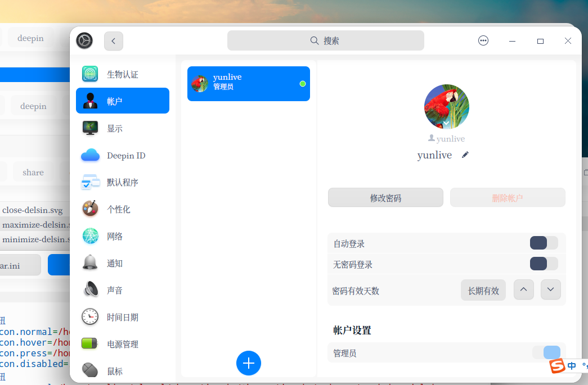Viewport: 588px width, 385px height.
Task: Open the 显示 display monitor icon
Action: (90, 128)
